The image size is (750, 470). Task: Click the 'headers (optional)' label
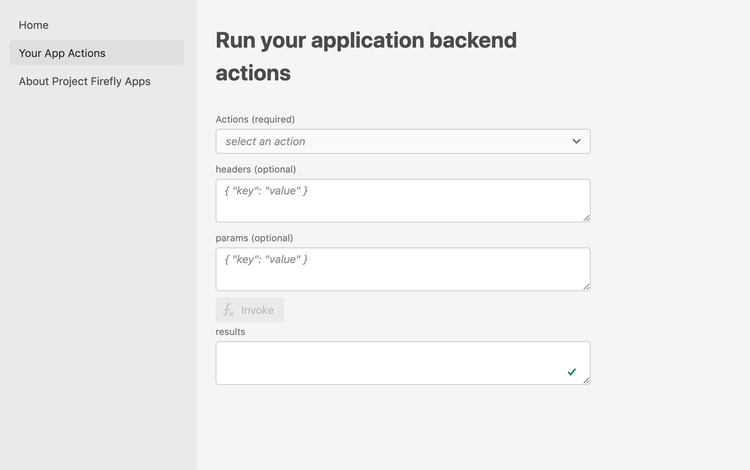pos(256,169)
